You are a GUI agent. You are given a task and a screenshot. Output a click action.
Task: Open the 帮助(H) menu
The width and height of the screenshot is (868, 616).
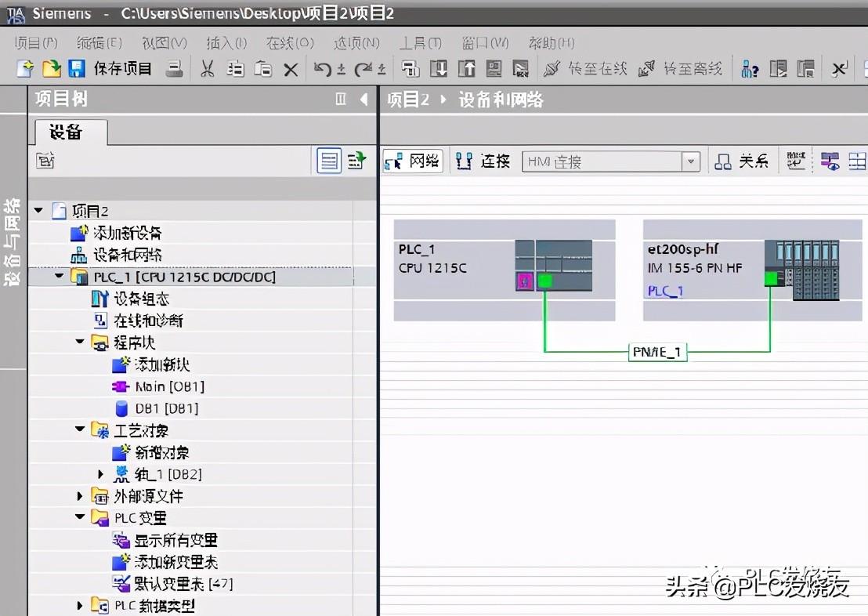tap(552, 42)
